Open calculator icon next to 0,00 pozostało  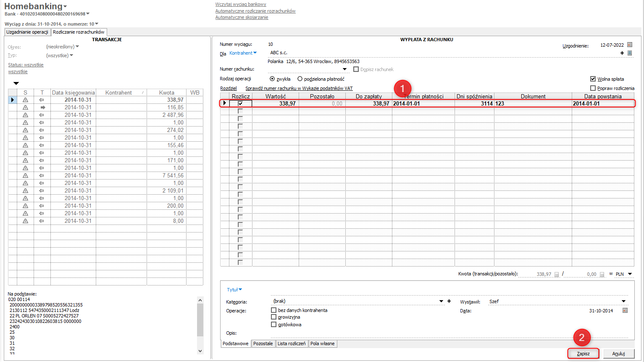(x=602, y=275)
